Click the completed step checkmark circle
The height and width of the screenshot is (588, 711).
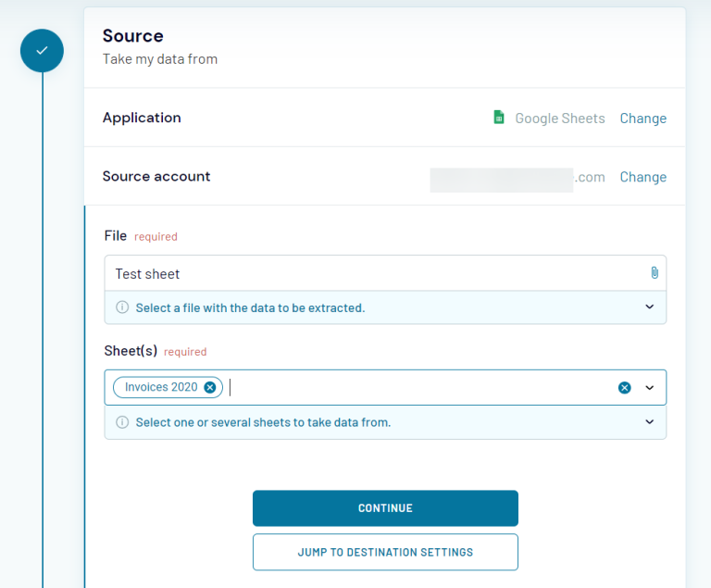point(42,51)
